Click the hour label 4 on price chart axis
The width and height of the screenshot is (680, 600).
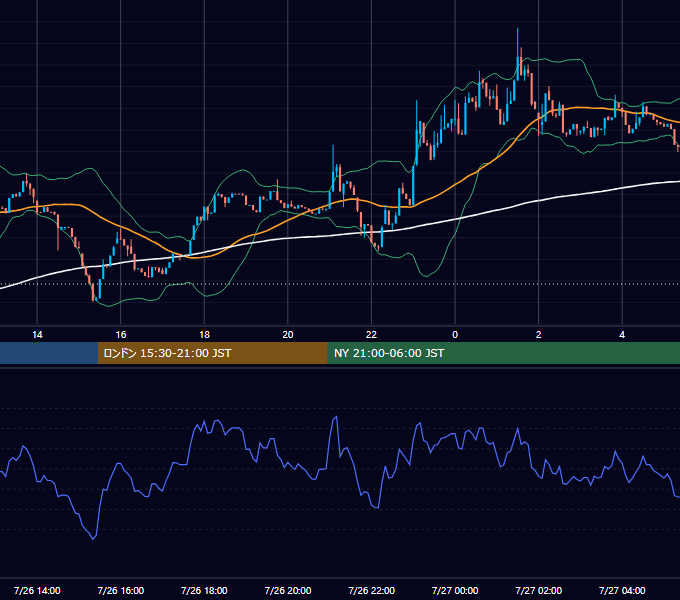point(622,335)
